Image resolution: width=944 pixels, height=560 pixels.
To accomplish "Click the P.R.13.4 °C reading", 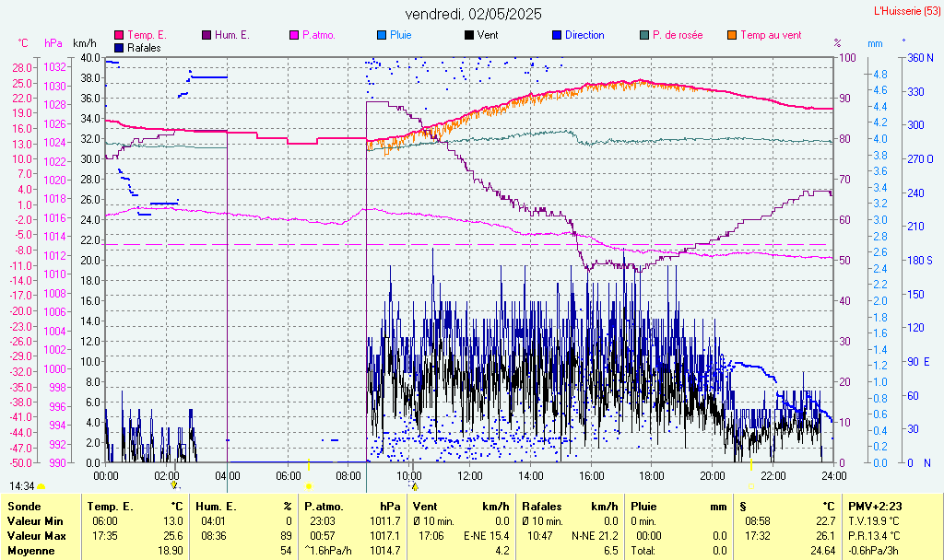I will pyautogui.click(x=874, y=536).
